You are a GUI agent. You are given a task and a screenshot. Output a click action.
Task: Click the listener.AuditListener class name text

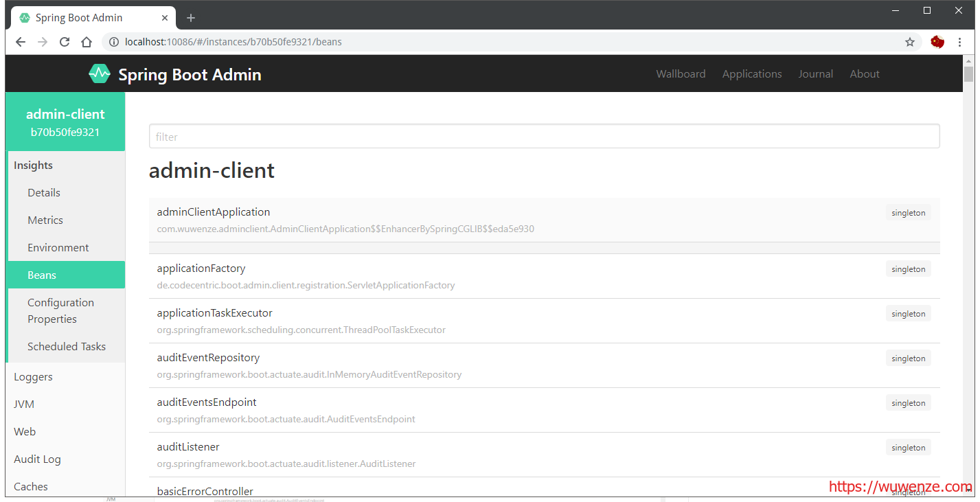(286, 464)
